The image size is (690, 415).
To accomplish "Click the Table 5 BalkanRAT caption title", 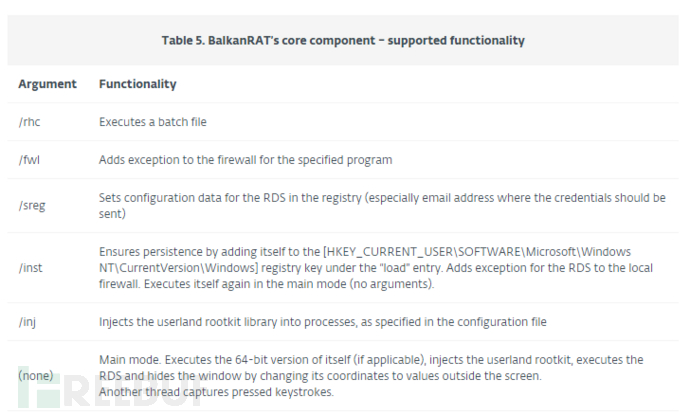I will [x=343, y=40].
